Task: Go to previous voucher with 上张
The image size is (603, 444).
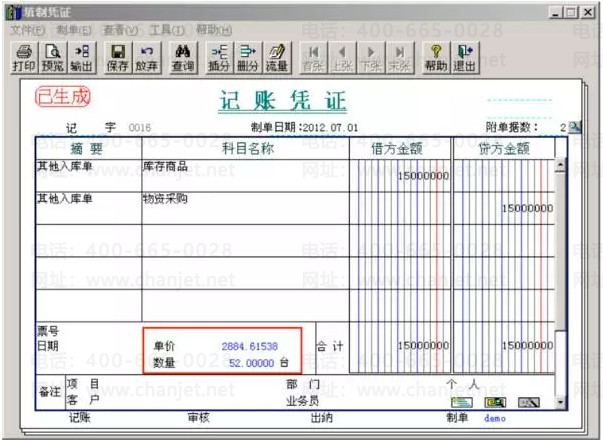Action: coord(342,58)
